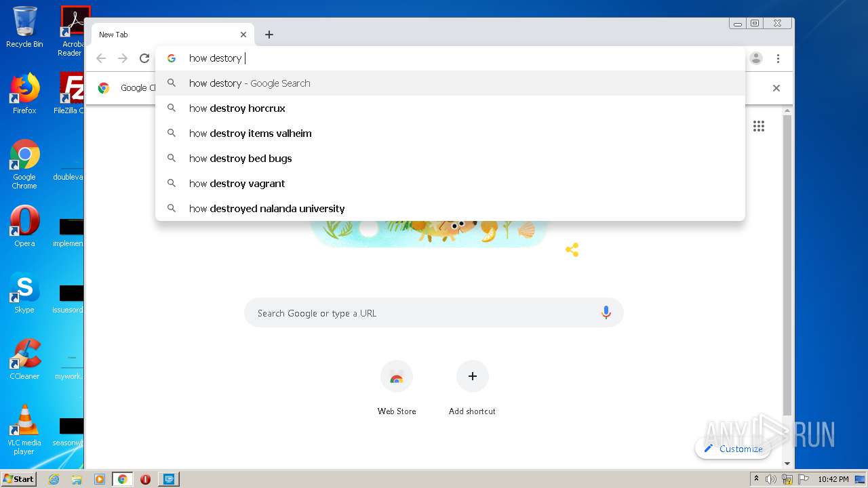
Task: Open VLC media player desktop shortcut
Action: pyautogui.click(x=24, y=430)
